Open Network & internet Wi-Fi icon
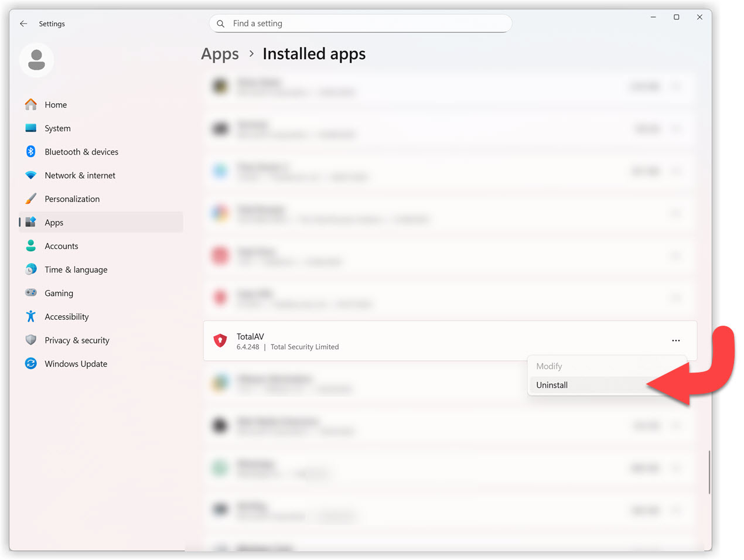This screenshot has height=560, width=744. pos(31,175)
